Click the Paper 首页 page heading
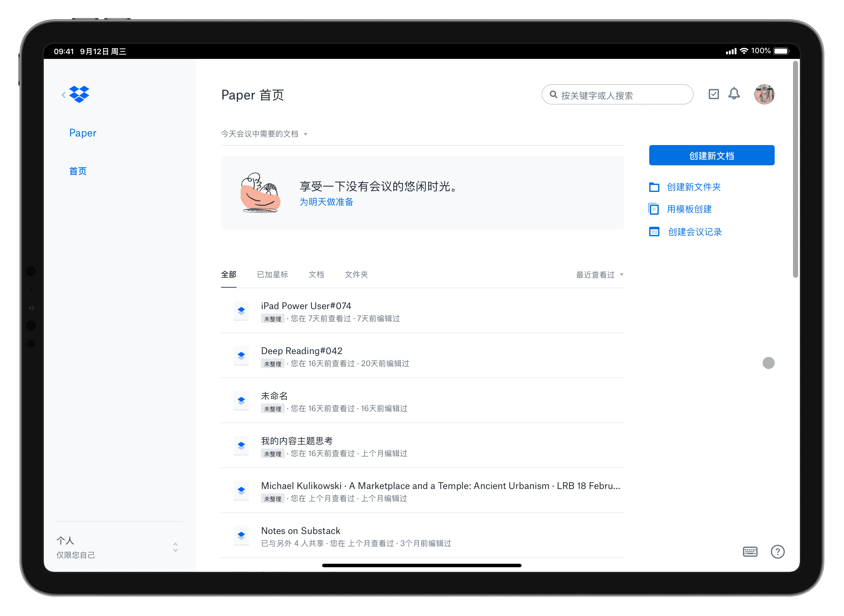The height and width of the screenshot is (616, 844). click(x=252, y=95)
